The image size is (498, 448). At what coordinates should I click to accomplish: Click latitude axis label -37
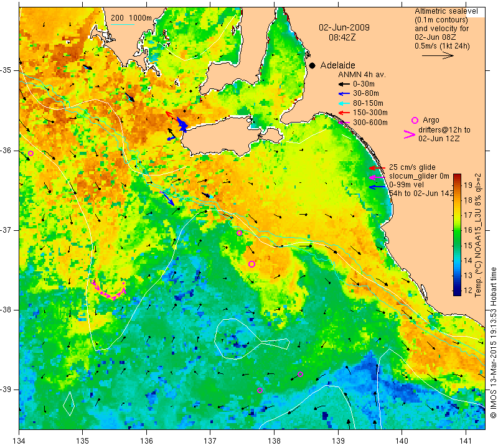[x=6, y=230]
